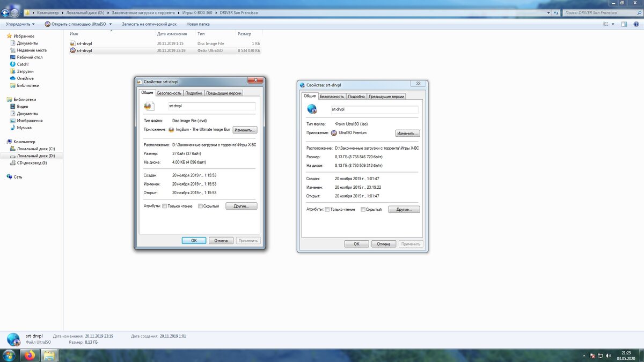Toggle Только чтение in right dialog
Screen dimensions: 644x362
pyautogui.click(x=327, y=209)
